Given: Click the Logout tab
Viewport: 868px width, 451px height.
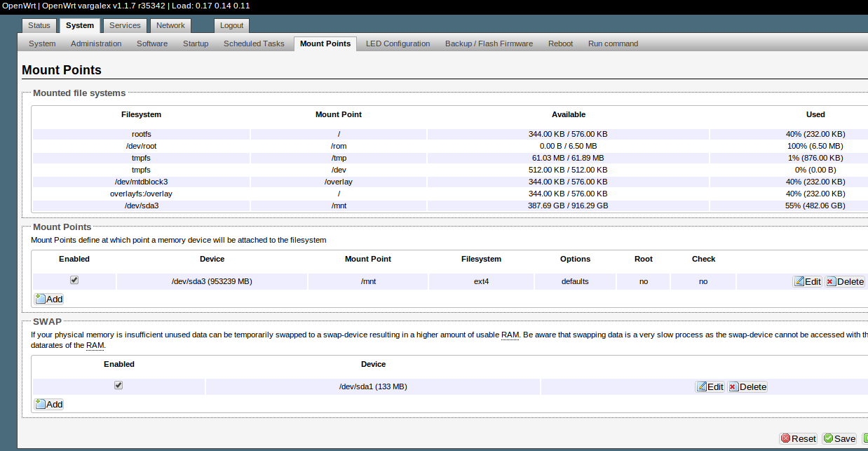Looking at the screenshot, I should (231, 25).
